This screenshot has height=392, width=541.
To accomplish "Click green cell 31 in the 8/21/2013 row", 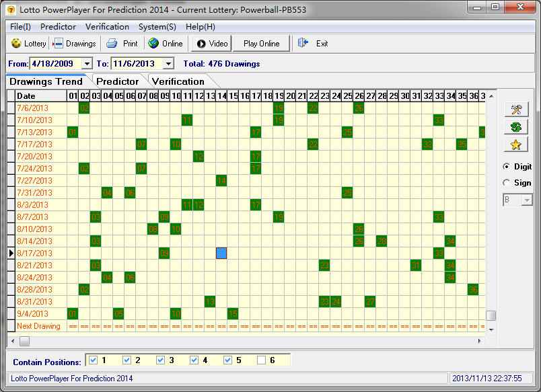I will pos(416,265).
